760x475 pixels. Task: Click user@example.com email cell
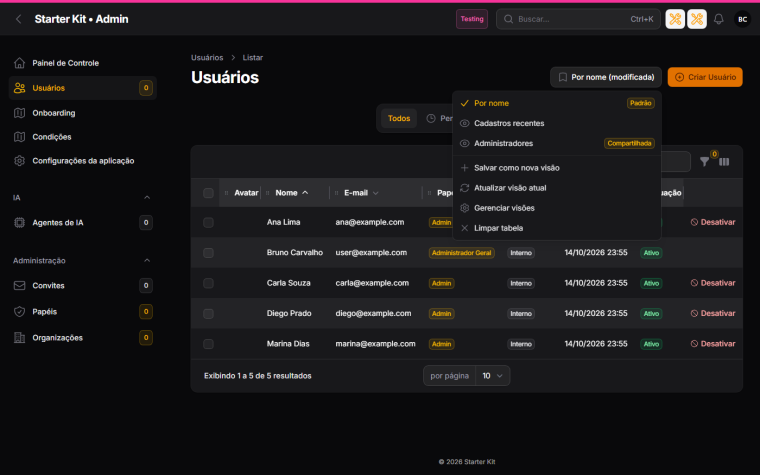371,253
